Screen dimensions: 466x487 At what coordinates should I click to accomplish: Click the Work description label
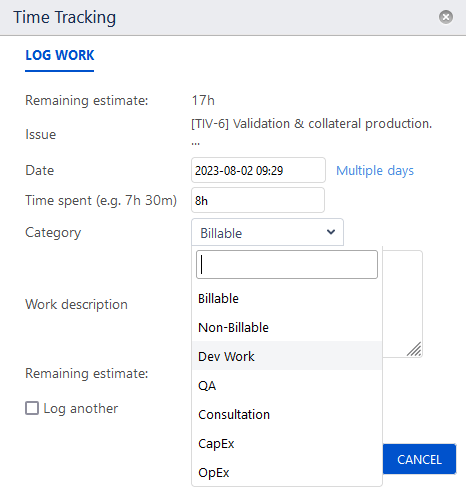[x=76, y=304]
